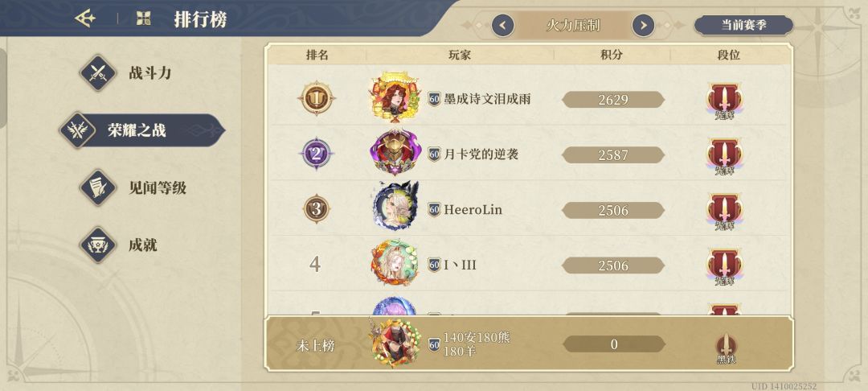This screenshot has width=868, height=391.
Task: Open the home menu grid icon
Action: [x=143, y=19]
